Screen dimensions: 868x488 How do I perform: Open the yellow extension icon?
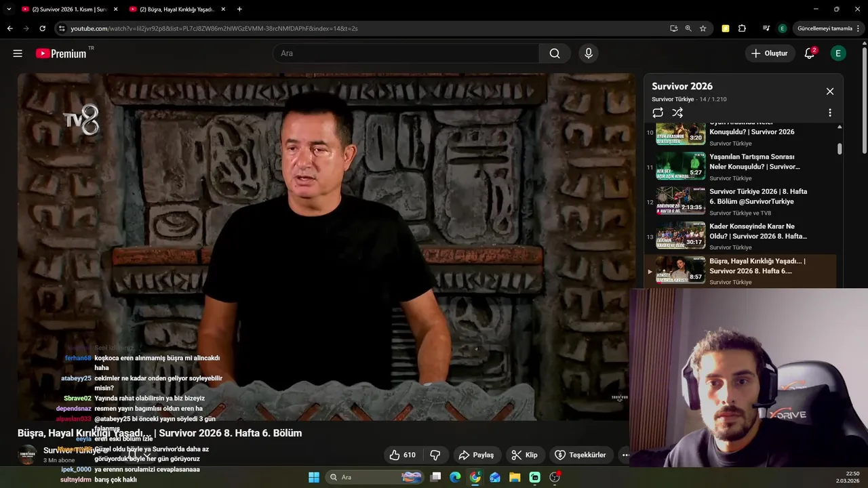(x=726, y=28)
